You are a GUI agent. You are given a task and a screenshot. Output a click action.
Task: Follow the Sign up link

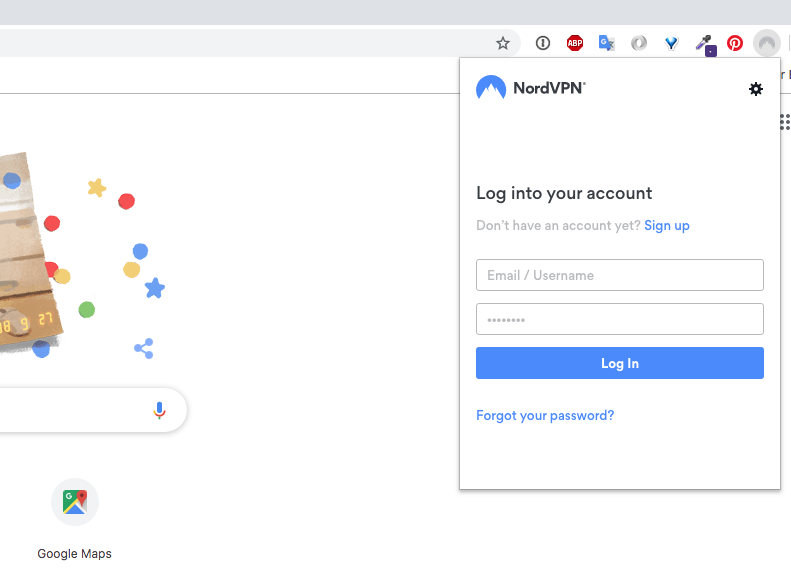[x=667, y=225]
